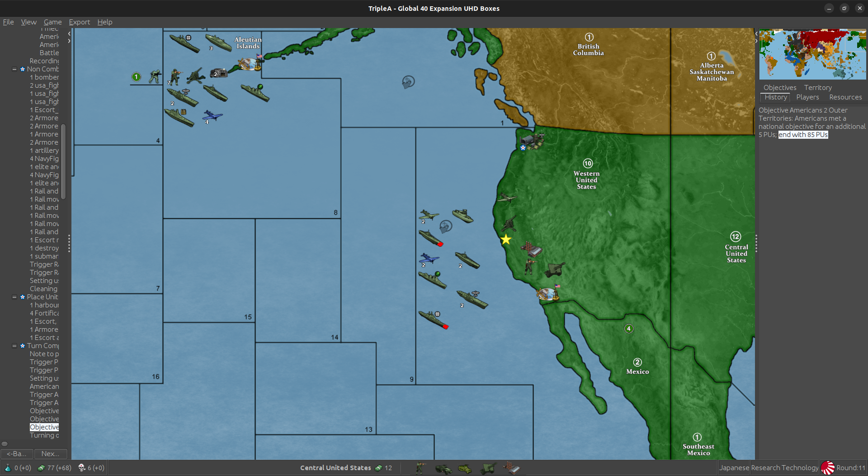Click factory unit icon in bottom status bar
The height and width of the screenshot is (476, 868).
(512, 468)
